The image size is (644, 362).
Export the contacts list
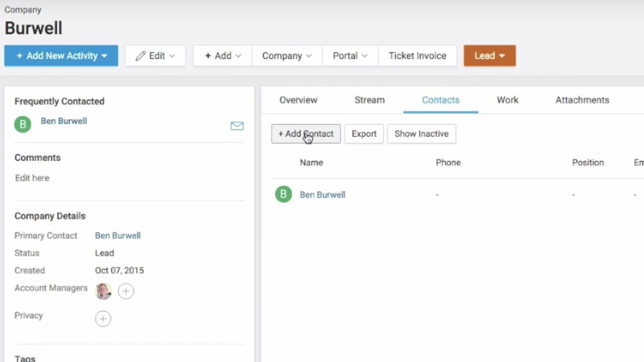(364, 134)
